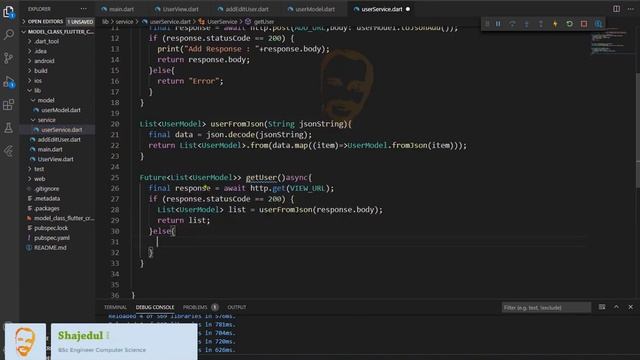
Task: Switch to the main.dart editor tab
Action: click(x=121, y=9)
